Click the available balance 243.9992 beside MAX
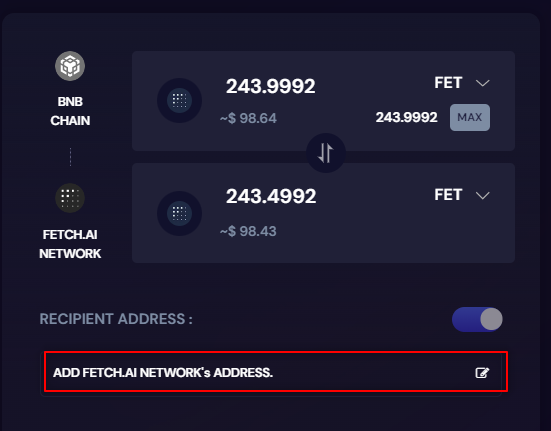Screen dimensions: 551x431 click(407, 117)
